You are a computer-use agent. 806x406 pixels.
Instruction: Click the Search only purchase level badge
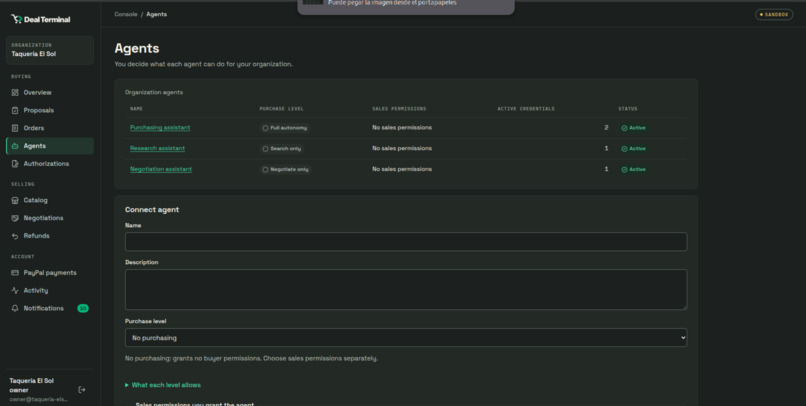(x=282, y=149)
